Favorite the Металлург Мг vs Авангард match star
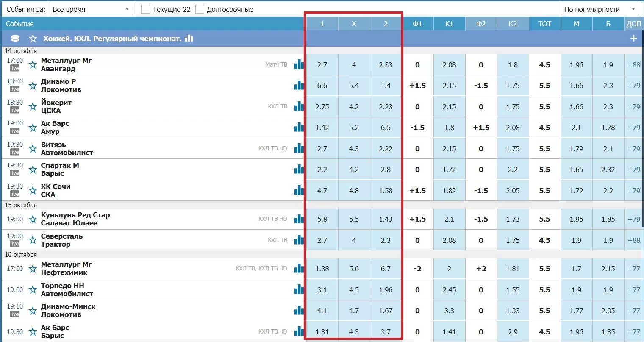Screen dimensions: 644x342 [x=33, y=65]
